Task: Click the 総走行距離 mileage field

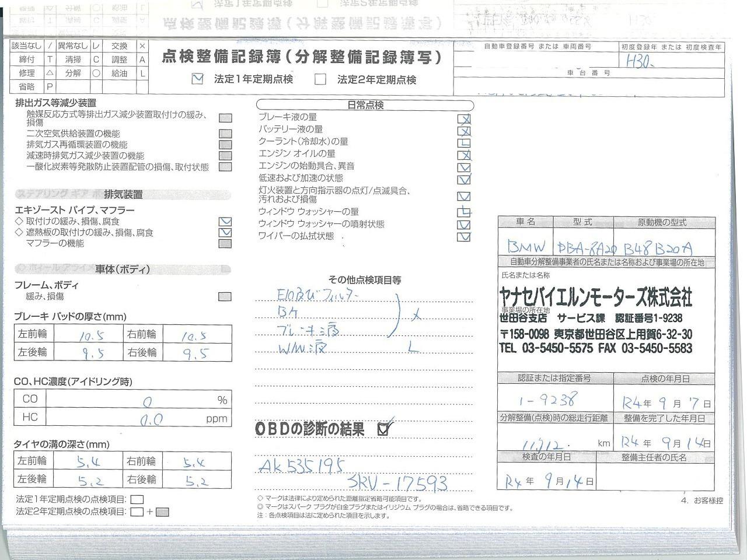Action: click(x=546, y=443)
